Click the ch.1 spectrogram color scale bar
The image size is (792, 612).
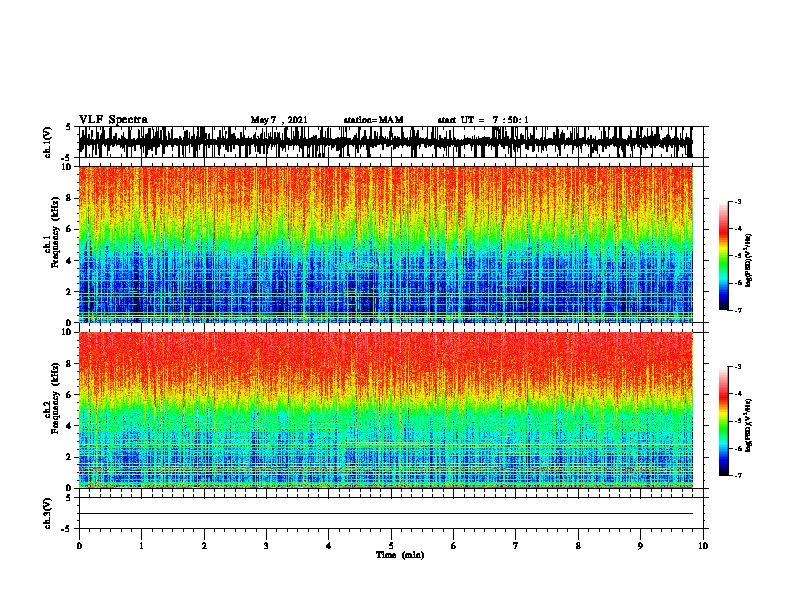click(x=723, y=256)
